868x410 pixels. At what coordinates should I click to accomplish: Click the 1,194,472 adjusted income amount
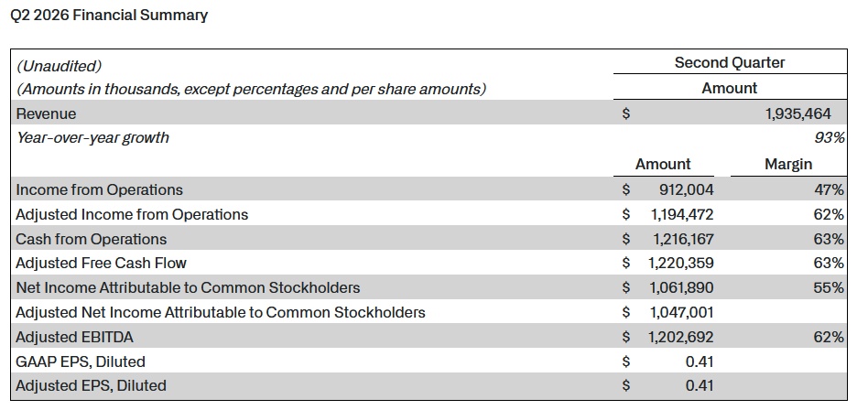[682, 215]
